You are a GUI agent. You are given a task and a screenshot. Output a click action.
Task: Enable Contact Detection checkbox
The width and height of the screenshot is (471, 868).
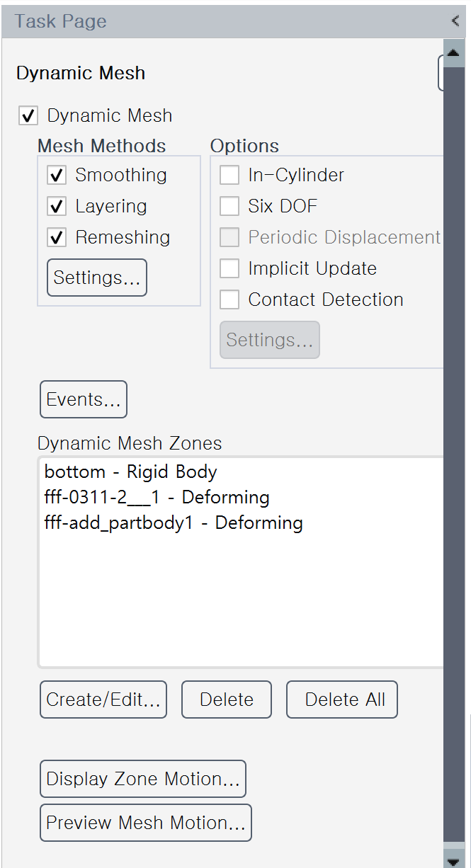pyautogui.click(x=229, y=300)
